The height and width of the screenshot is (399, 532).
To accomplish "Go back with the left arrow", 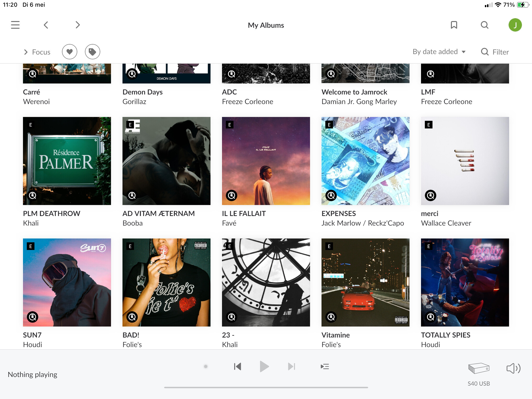I will point(46,25).
